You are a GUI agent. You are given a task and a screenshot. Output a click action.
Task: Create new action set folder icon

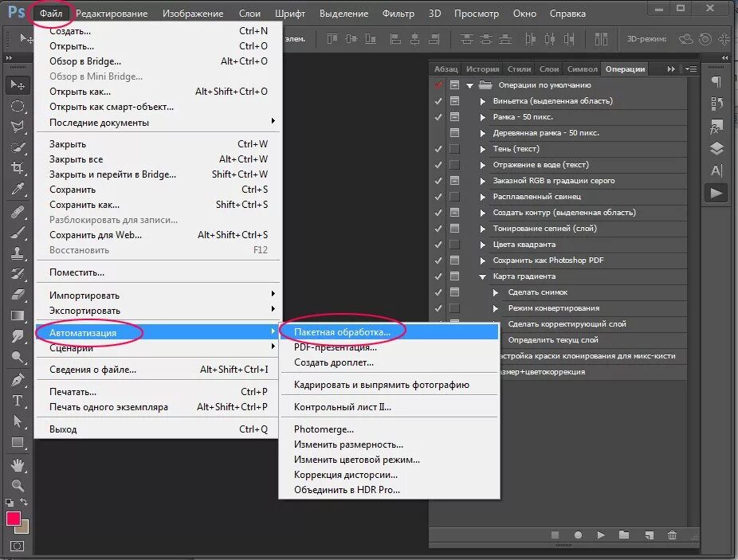pyautogui.click(x=624, y=535)
